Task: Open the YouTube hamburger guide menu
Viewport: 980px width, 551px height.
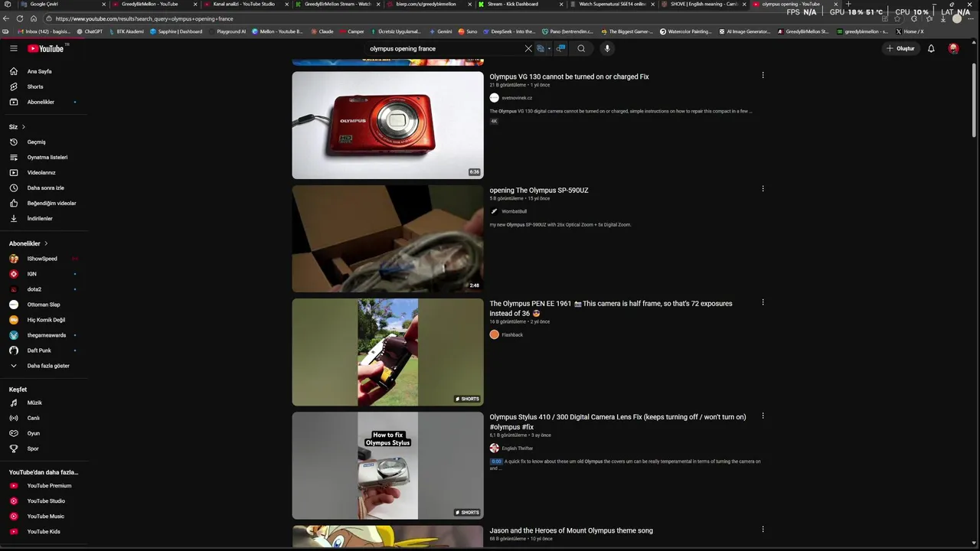Action: pos(13,48)
